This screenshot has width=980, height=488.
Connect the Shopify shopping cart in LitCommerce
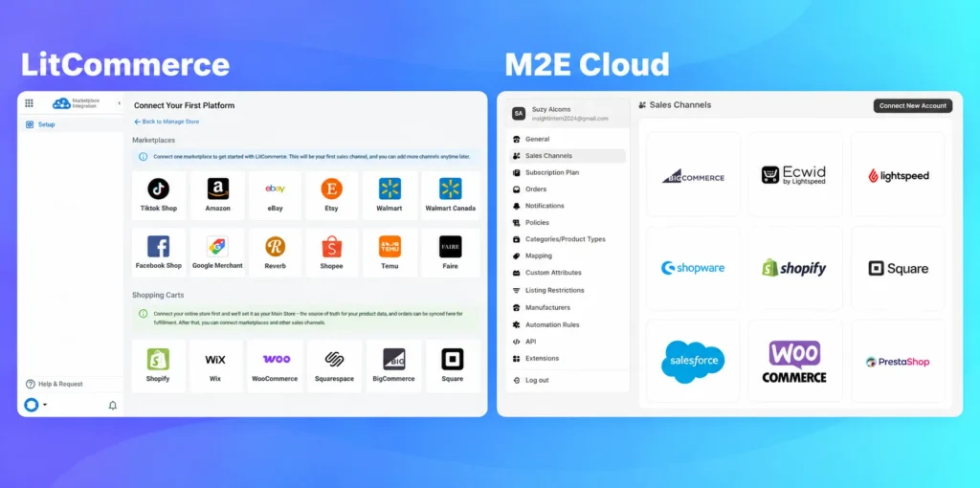[158, 366]
